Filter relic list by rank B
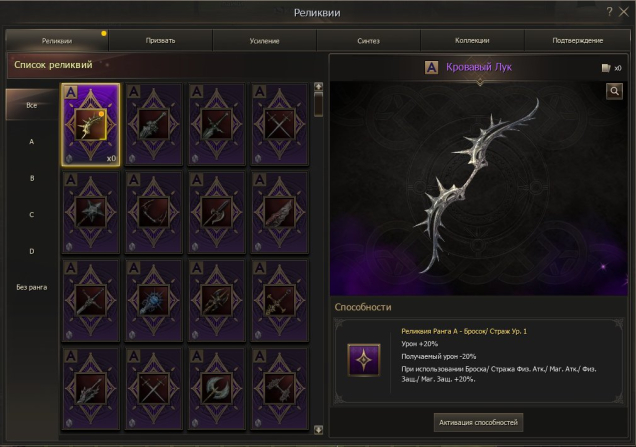 coord(32,178)
